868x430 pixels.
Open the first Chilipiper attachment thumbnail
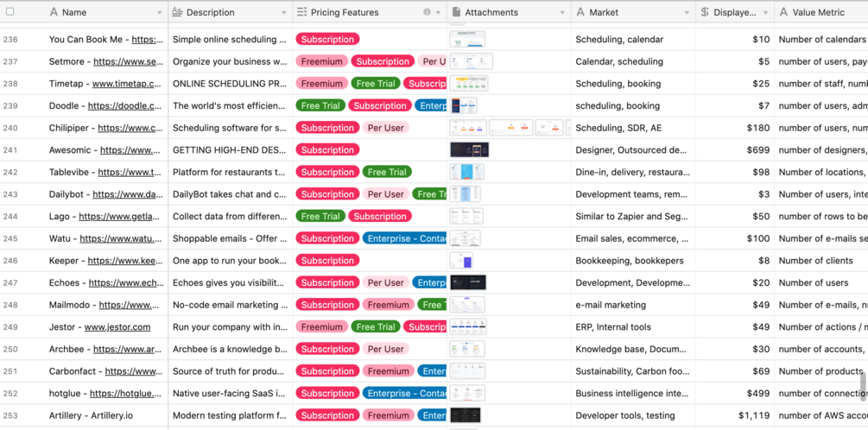click(x=468, y=128)
